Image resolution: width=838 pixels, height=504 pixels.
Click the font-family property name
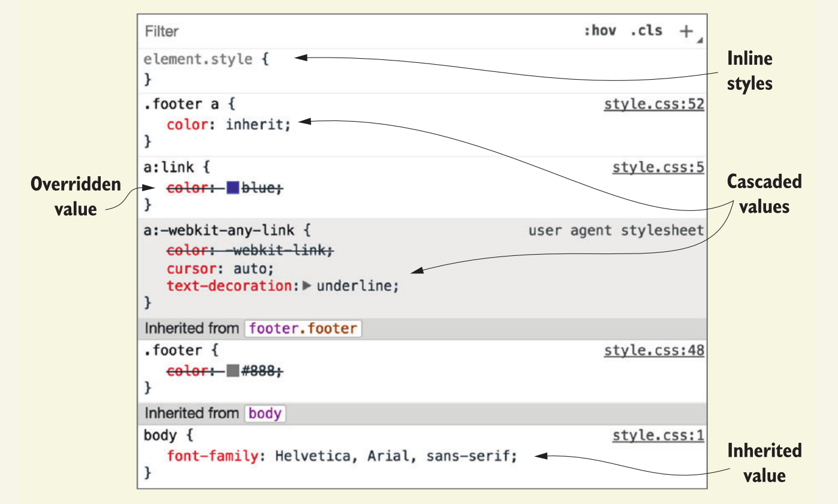[212, 456]
